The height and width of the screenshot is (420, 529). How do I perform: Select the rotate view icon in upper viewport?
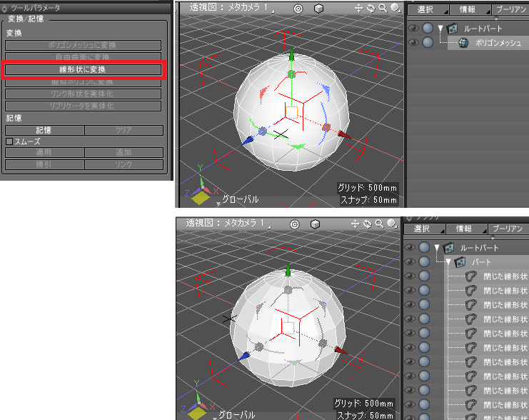coord(371,8)
